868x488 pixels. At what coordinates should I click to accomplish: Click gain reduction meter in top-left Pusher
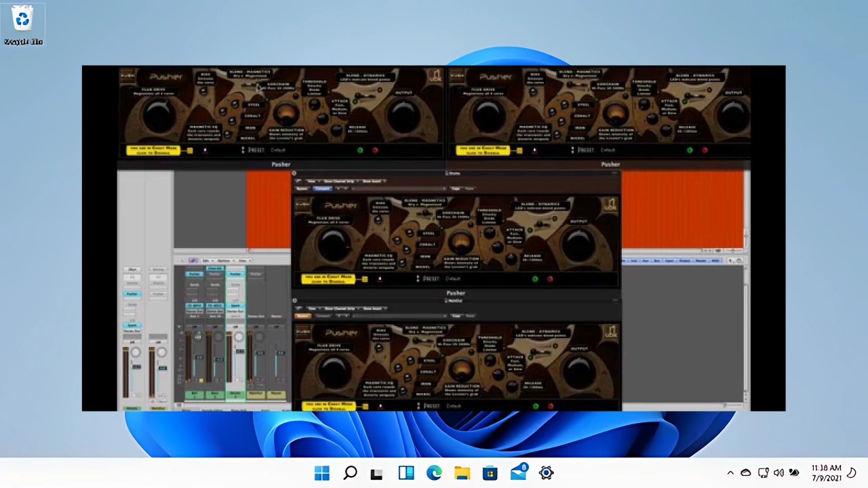click(286, 114)
